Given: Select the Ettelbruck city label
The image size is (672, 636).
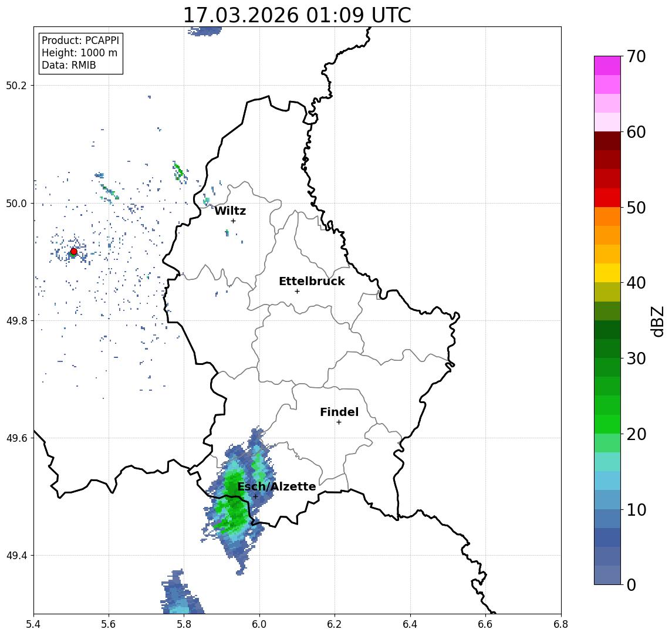Looking at the screenshot, I should pos(312,281).
